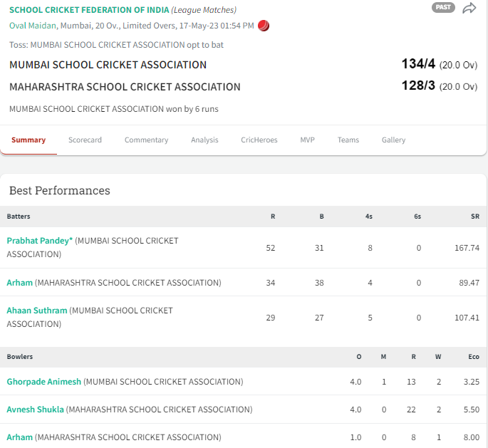This screenshot has height=448, width=488.
Task: Click the Toss information line
Action: click(x=116, y=45)
